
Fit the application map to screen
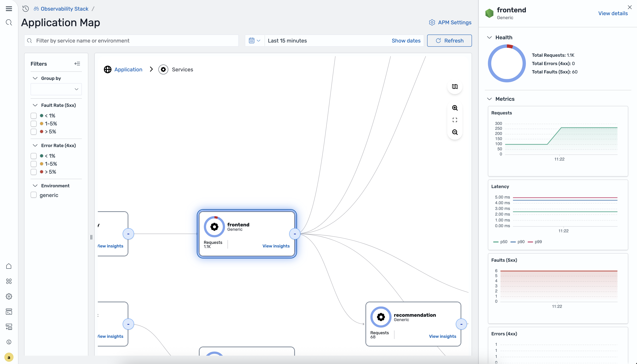(x=455, y=120)
